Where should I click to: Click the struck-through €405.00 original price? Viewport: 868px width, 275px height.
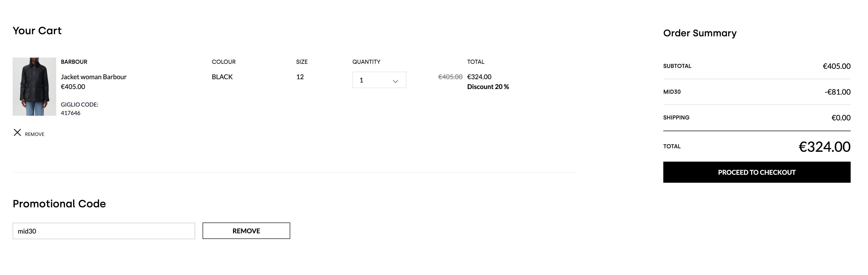click(450, 77)
